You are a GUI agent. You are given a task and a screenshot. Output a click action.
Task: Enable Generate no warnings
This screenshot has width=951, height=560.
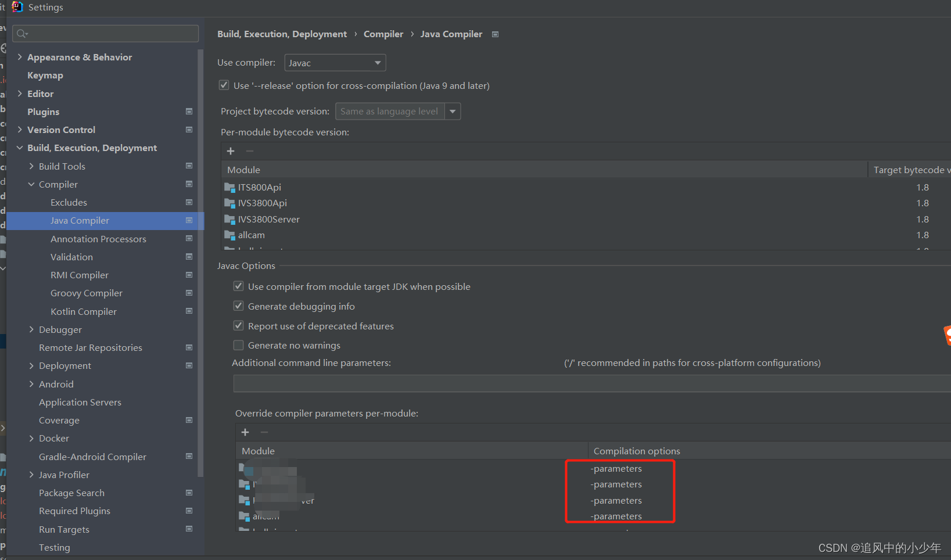pos(238,344)
